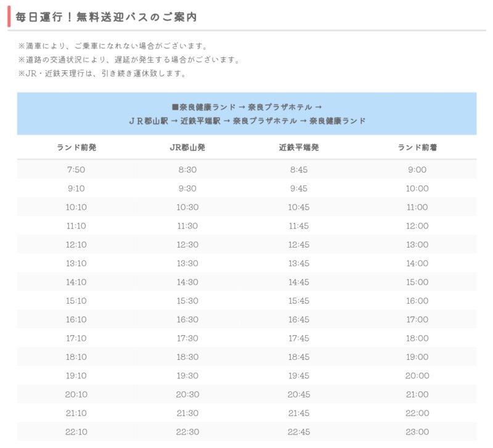
Task: Click the 21:30 JR郡山 departure cell
Action: pos(187,413)
